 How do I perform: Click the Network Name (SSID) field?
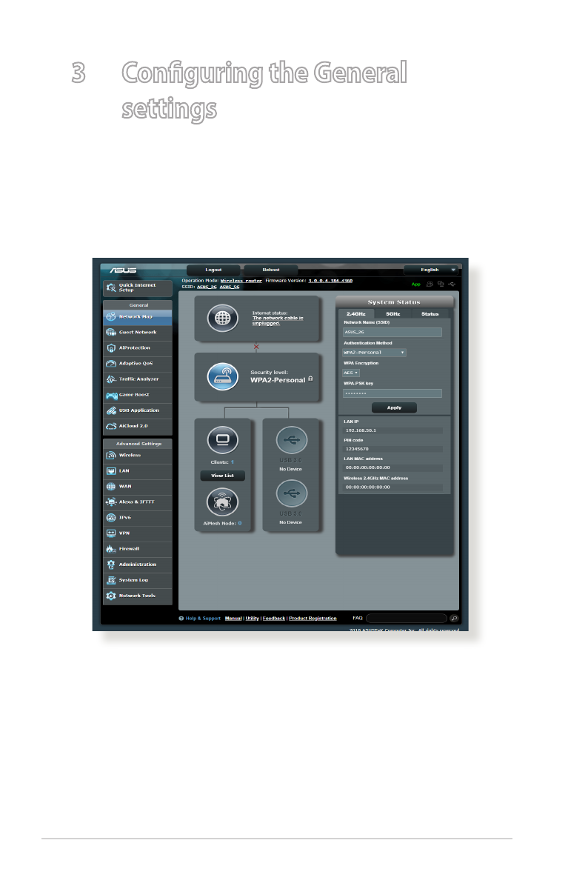(392, 333)
